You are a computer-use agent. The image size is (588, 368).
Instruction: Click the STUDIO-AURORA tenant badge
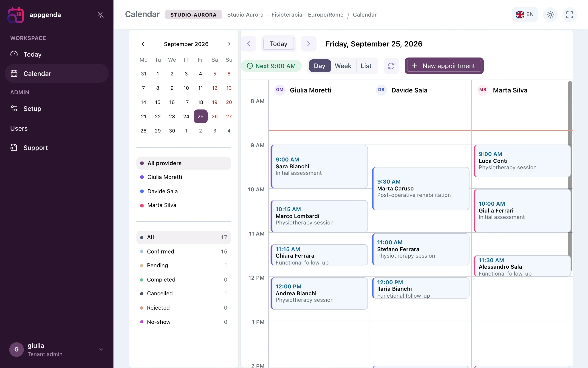tap(193, 14)
